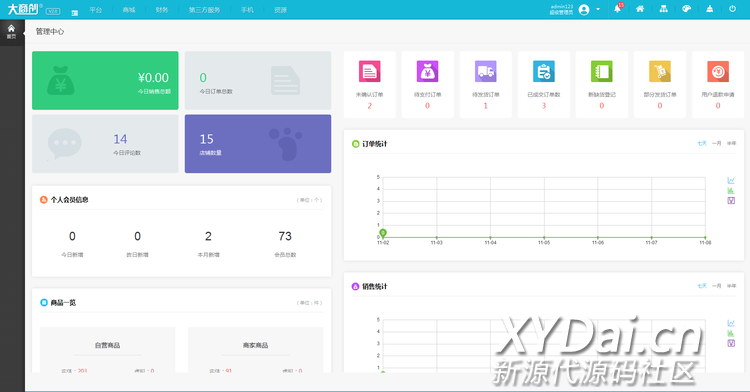Click the 今日订单总数 card

258,80
